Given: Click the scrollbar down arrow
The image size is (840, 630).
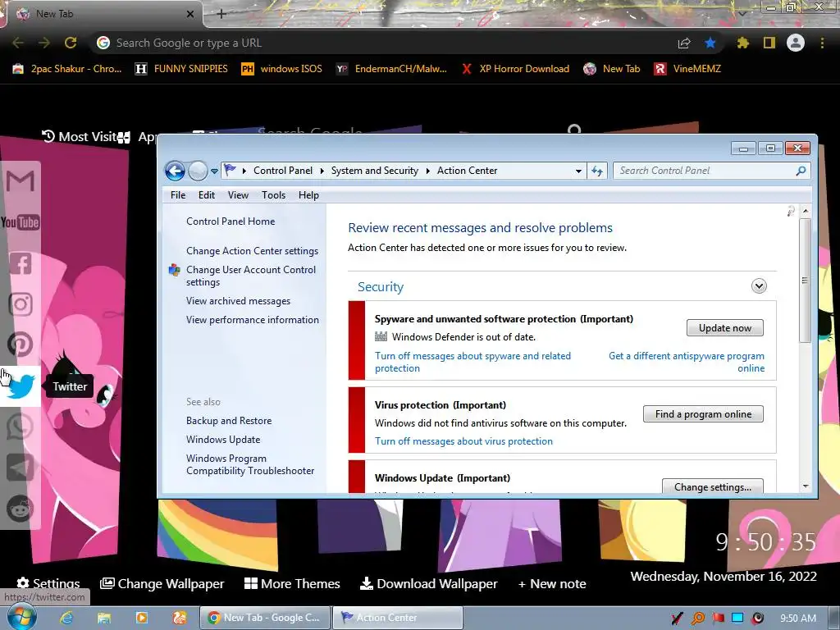Looking at the screenshot, I should pyautogui.click(x=806, y=486).
